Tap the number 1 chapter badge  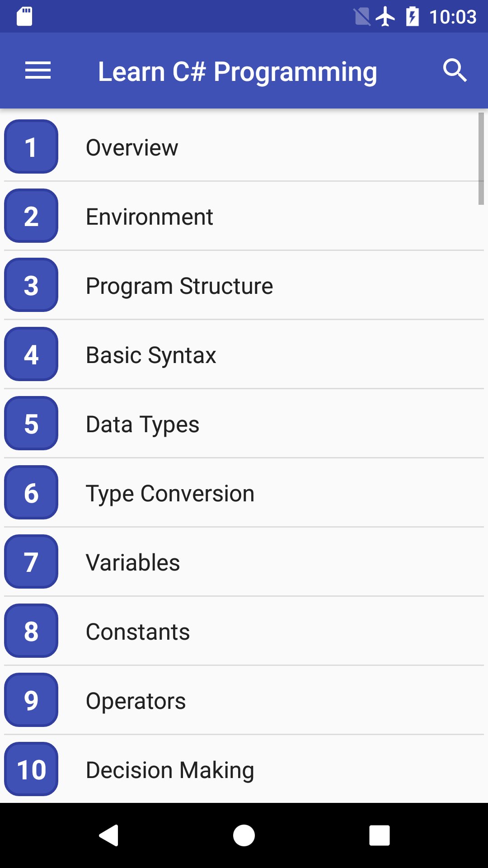[31, 146]
